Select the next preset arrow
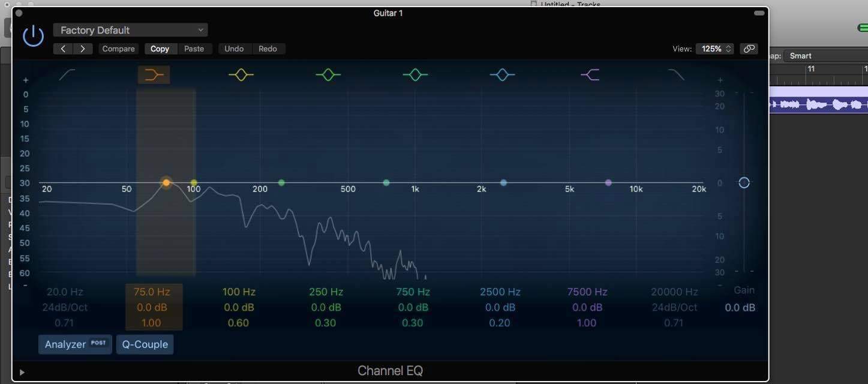The height and width of the screenshot is (384, 868). tap(82, 49)
